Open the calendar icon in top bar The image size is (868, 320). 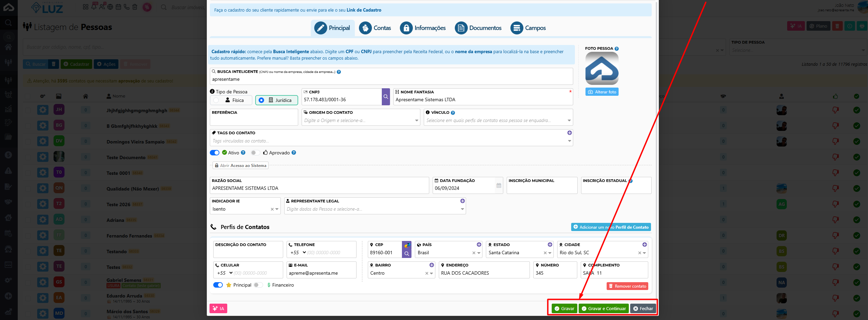pyautogui.click(x=118, y=7)
